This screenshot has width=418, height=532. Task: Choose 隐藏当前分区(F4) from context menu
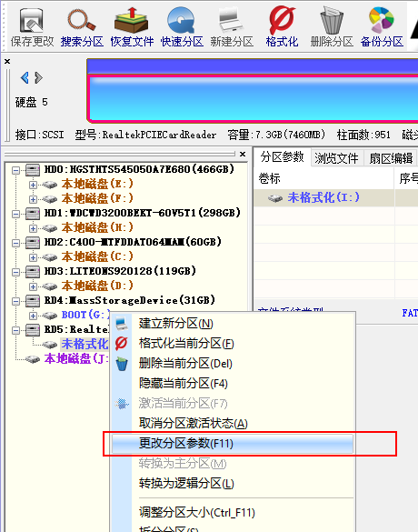pyautogui.click(x=233, y=384)
